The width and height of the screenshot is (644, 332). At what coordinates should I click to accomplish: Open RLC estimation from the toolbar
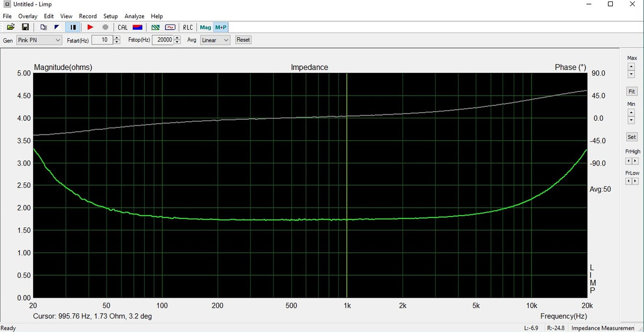click(x=188, y=27)
